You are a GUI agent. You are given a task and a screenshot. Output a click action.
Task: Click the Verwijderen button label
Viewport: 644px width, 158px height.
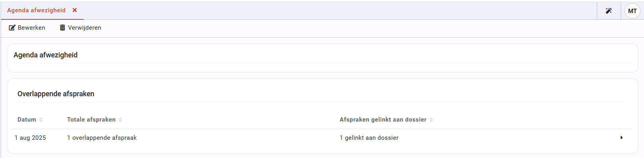click(x=85, y=28)
